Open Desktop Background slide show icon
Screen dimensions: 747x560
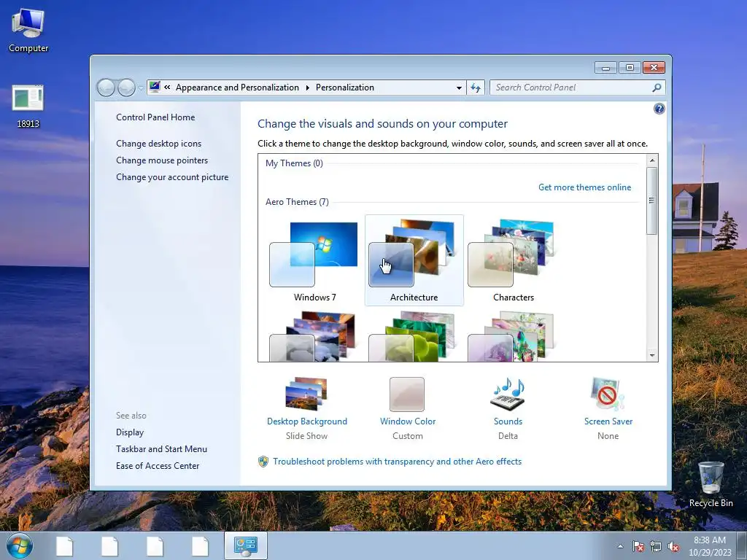(306, 394)
